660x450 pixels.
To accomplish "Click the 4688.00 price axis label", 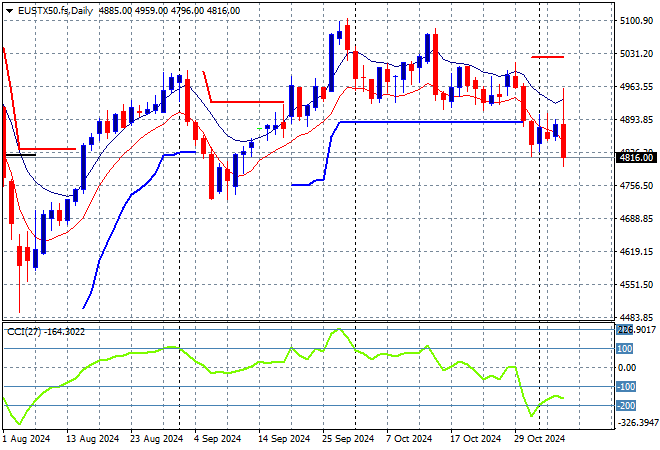I will tap(634, 219).
